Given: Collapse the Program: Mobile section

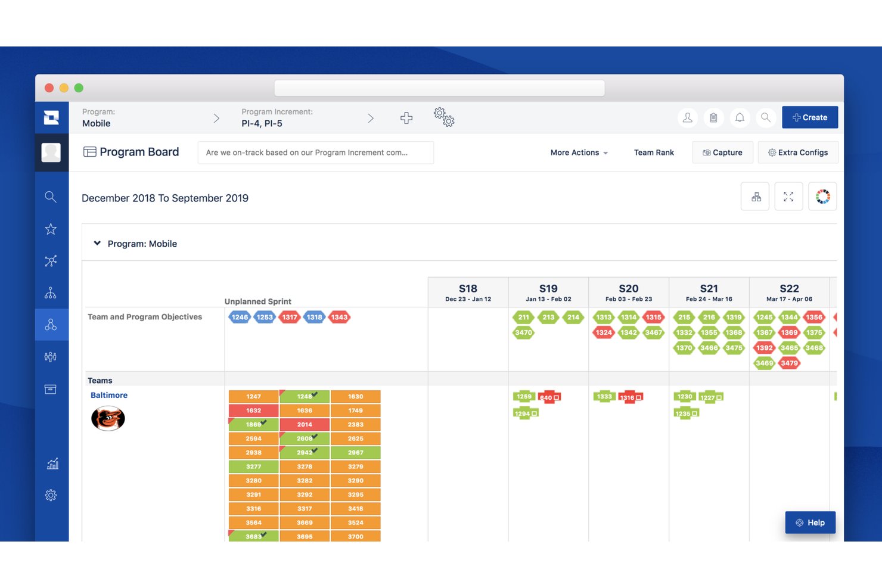Looking at the screenshot, I should [x=97, y=243].
